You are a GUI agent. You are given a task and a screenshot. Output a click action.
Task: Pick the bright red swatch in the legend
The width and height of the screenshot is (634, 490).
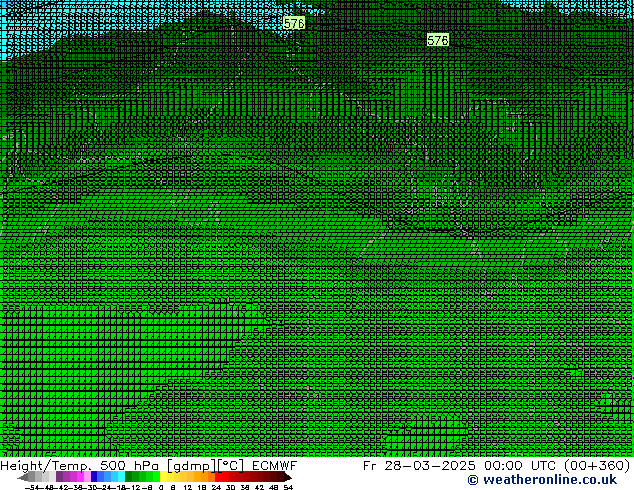[x=218, y=476]
